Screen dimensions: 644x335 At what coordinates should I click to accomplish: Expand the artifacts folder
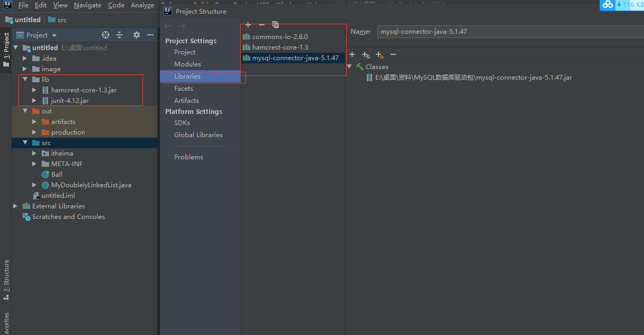pyautogui.click(x=34, y=121)
